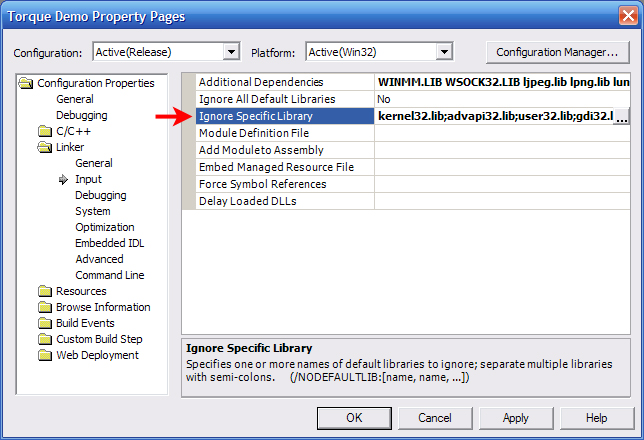
Task: Click the arrow marker beside Input
Action: click(63, 180)
